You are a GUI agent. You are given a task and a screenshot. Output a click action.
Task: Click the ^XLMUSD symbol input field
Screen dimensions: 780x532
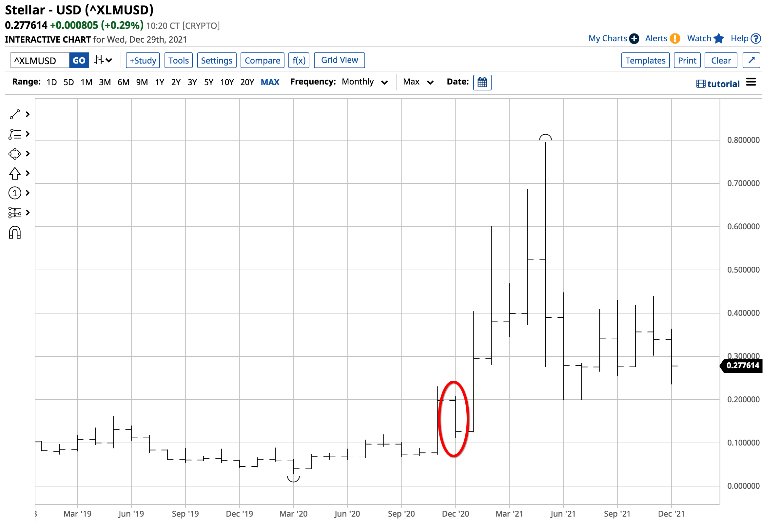click(40, 61)
